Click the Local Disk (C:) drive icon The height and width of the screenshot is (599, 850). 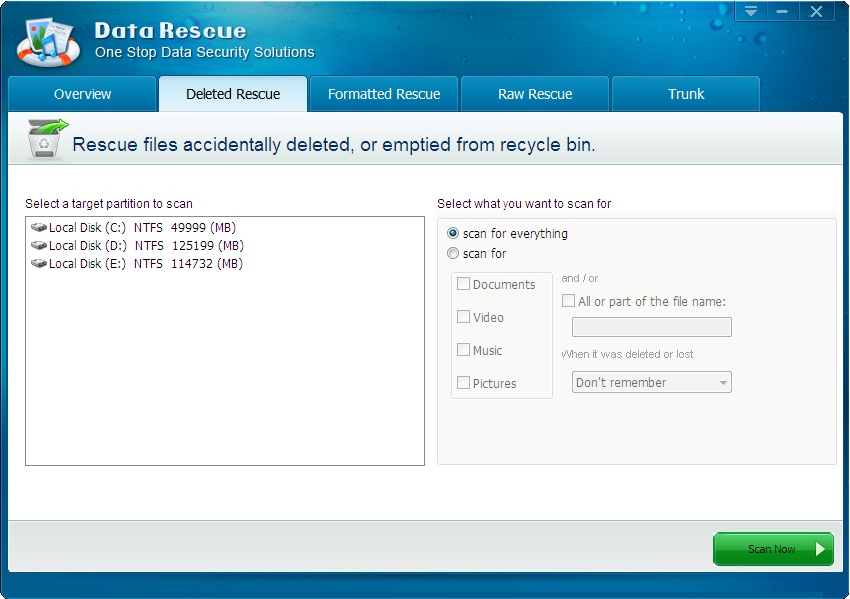tap(39, 228)
